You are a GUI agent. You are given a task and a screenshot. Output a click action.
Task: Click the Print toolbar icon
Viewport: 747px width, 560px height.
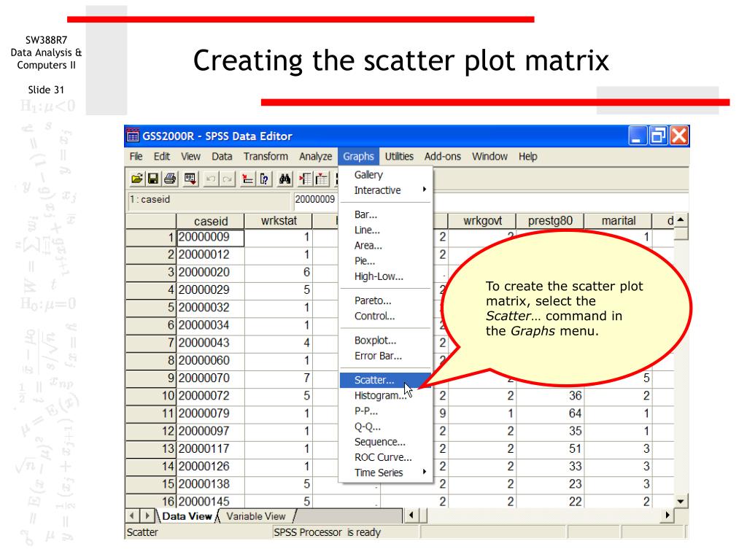[x=169, y=179]
